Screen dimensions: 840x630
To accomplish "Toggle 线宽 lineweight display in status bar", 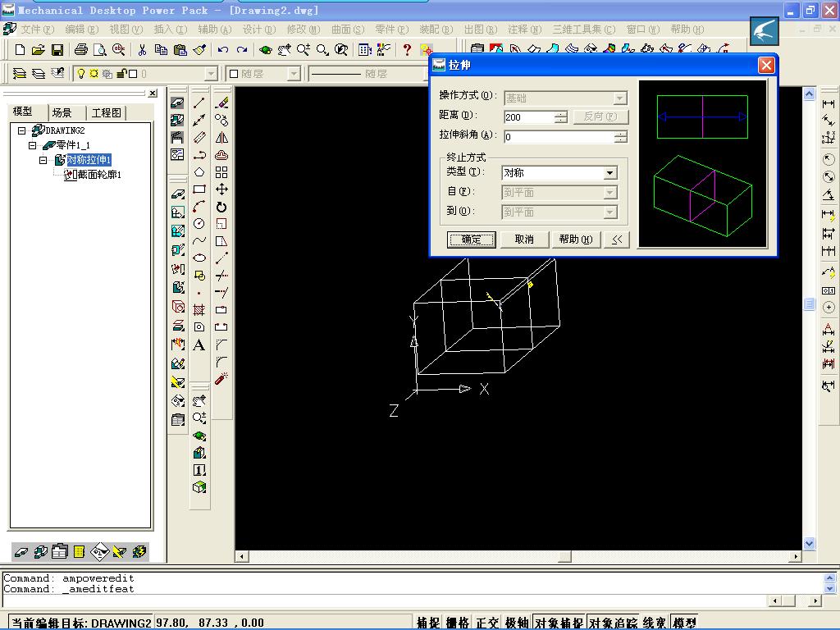I will coord(654,623).
